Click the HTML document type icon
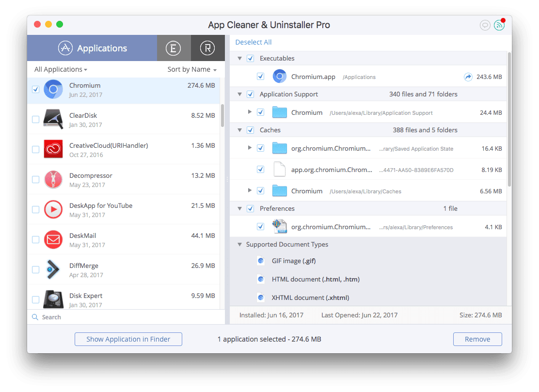The image size is (539, 392). [x=261, y=279]
